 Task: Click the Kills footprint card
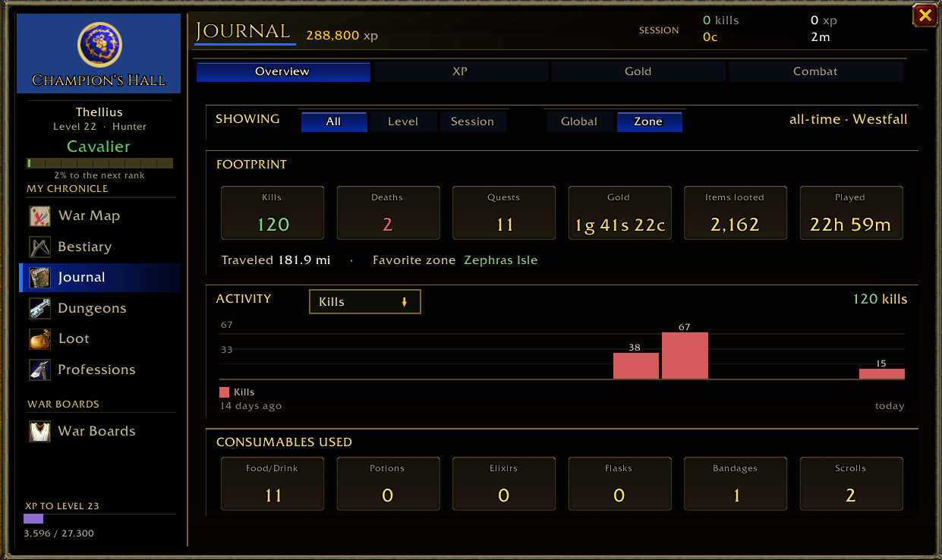click(x=273, y=213)
